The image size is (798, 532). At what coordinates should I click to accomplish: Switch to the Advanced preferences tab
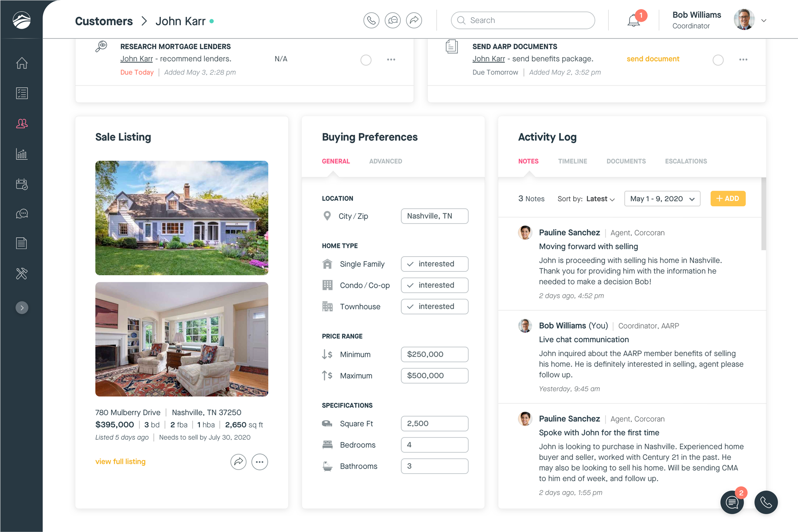pyautogui.click(x=385, y=161)
